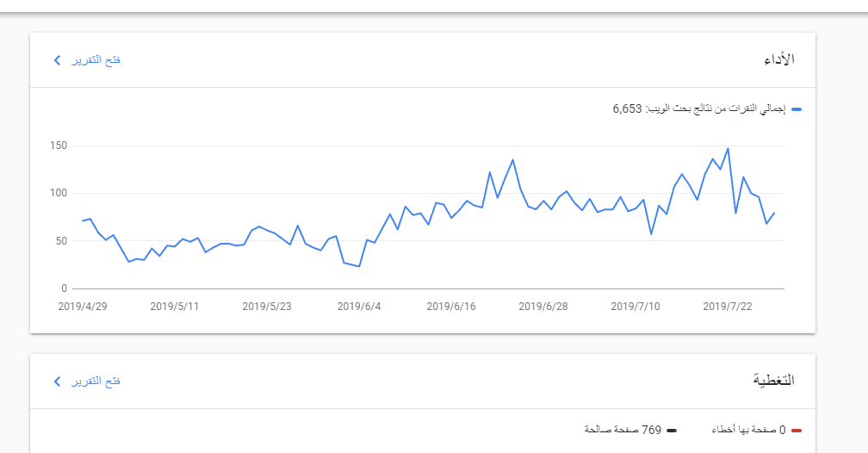Click the 2019/6/28 date on the chart axis
This screenshot has width=868, height=453.
543,306
